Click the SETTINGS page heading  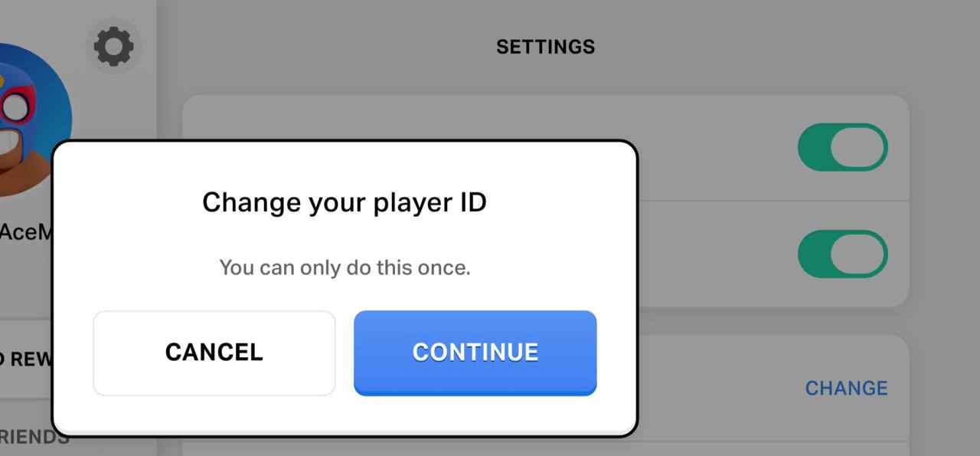[545, 47]
